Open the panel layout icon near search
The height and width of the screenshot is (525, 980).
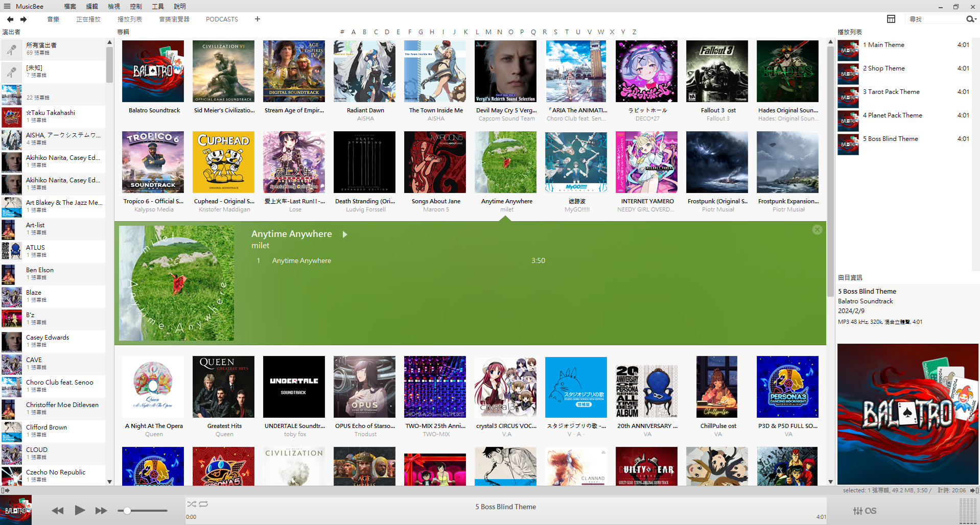click(x=891, y=19)
